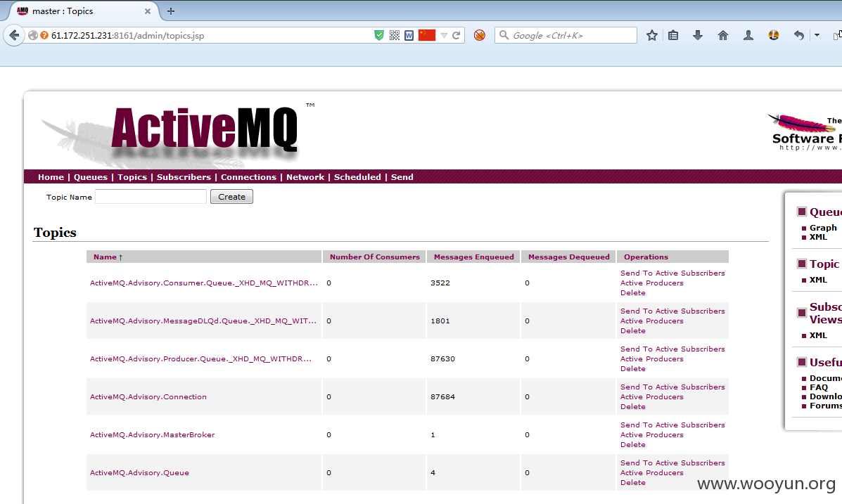Open ActiveMQ.Advisory.Queue topic link
This screenshot has height=504, width=842.
(x=139, y=473)
